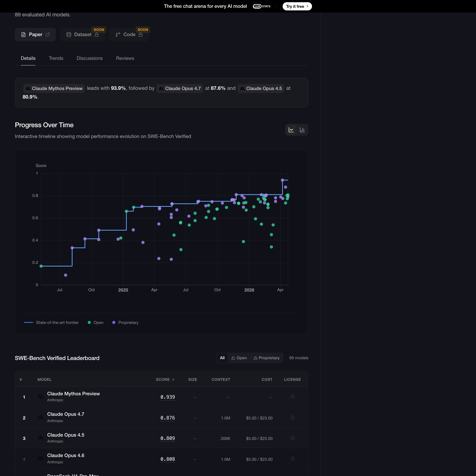Filter leaderboard by All models

222,358
